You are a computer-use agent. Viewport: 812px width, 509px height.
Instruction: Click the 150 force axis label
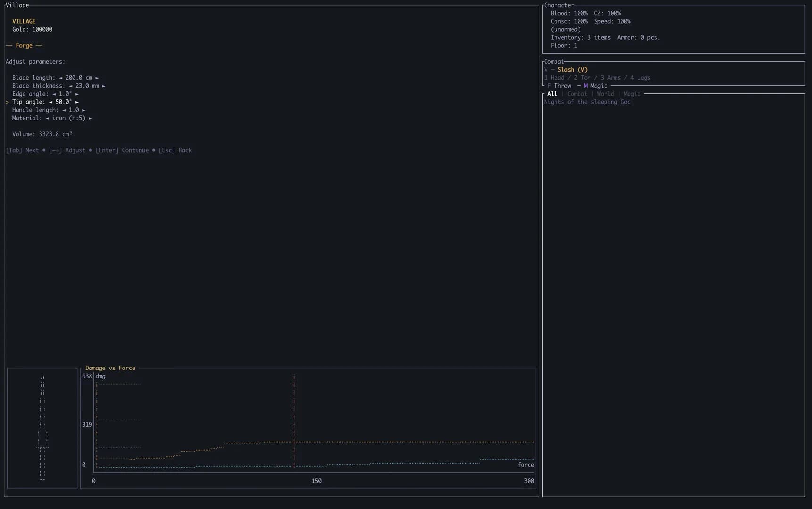[x=316, y=481]
